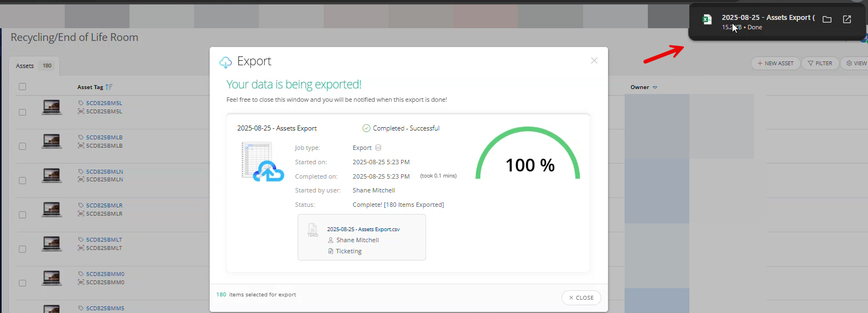Click laptop thumbnail for asset 5CD825BM5L
This screenshot has height=313, width=868.
click(51, 107)
